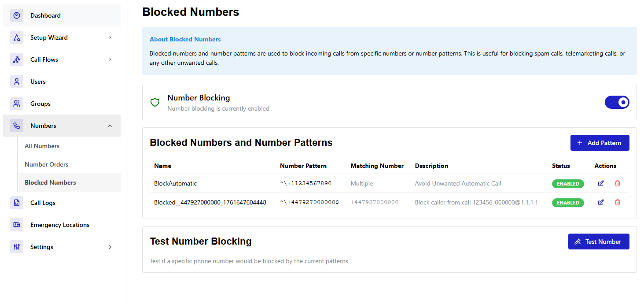Expand the Call Flows submenu chevron

pyautogui.click(x=110, y=59)
